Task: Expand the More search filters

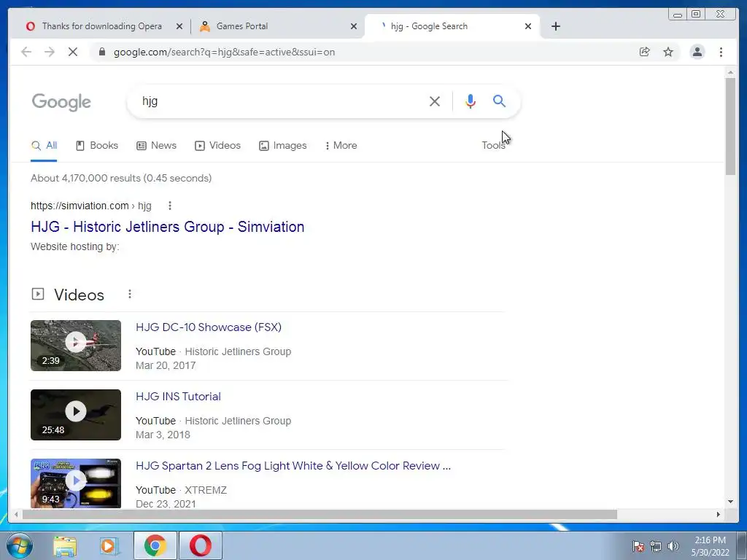Action: 341,146
